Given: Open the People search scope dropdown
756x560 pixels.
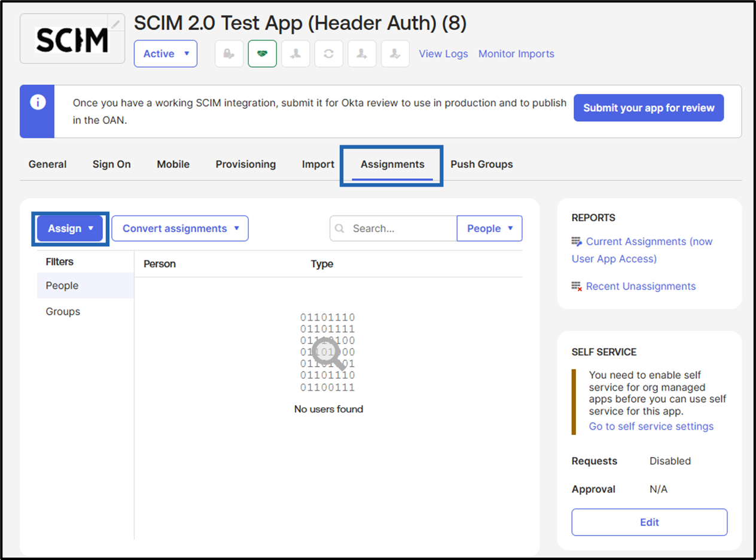Looking at the screenshot, I should coord(490,229).
